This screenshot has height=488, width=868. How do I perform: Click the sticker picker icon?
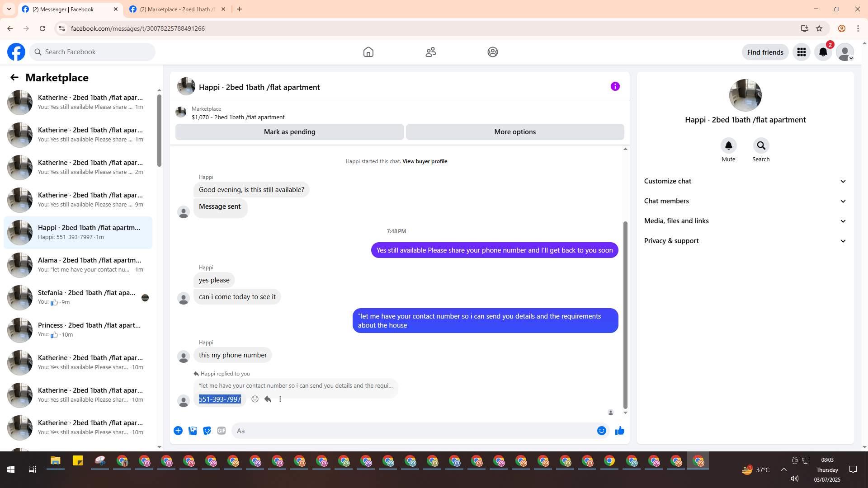coord(207,431)
